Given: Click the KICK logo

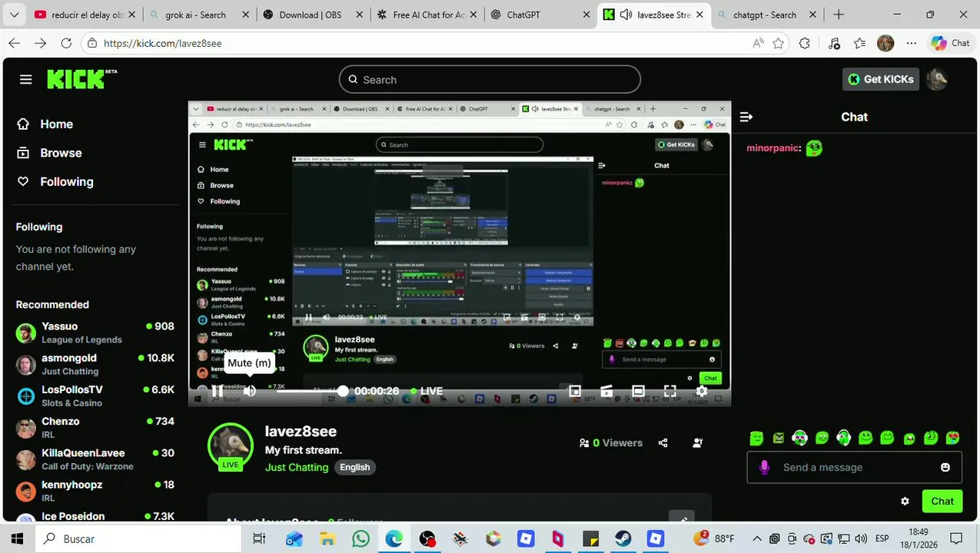Looking at the screenshot, I should point(81,79).
